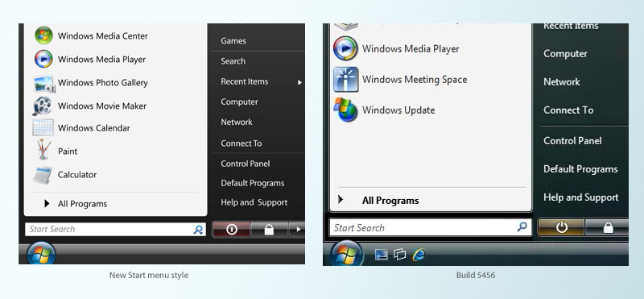Click Start Search field in Build 5456
Screen dimensions: 644x299
tap(430, 227)
